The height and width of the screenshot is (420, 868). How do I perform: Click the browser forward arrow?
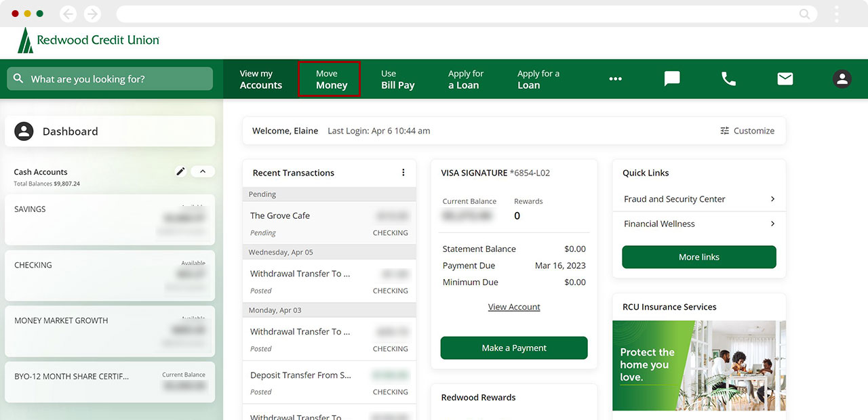point(92,14)
